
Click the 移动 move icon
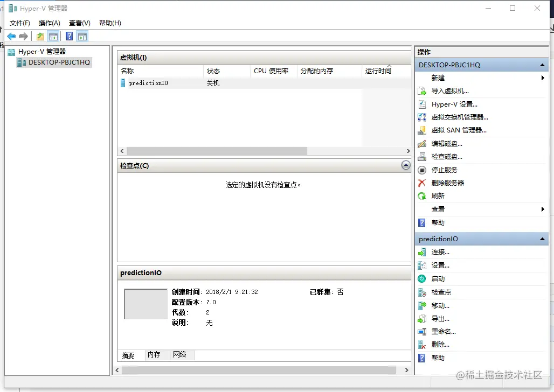(x=422, y=305)
